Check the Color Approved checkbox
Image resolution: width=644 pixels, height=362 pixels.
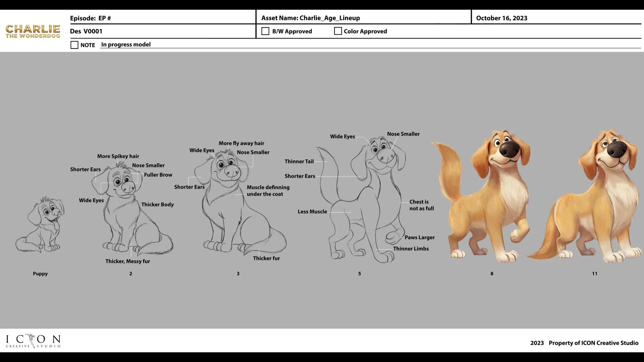pos(338,31)
